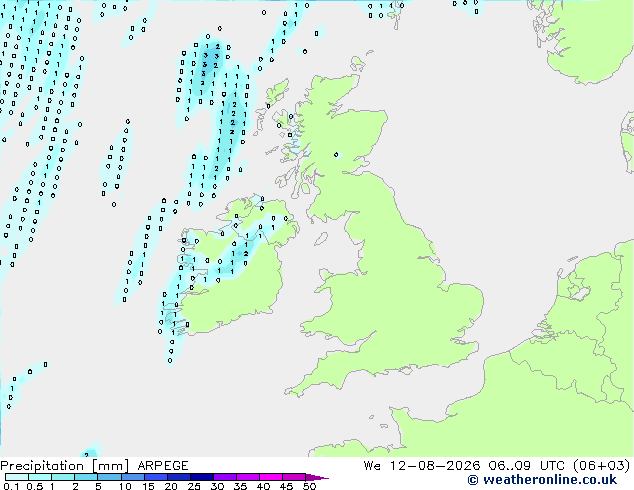
Task: Click the 30–35 mm purple legend swatch
Action: 225,477
